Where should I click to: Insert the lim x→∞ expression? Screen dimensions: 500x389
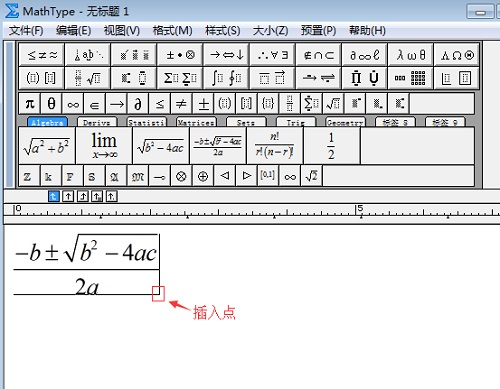point(104,146)
